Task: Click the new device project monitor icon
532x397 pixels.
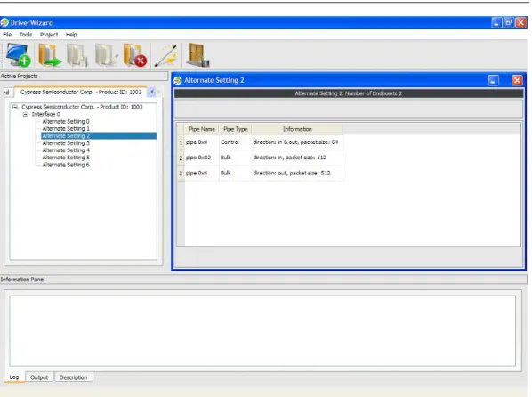Action: click(x=19, y=54)
